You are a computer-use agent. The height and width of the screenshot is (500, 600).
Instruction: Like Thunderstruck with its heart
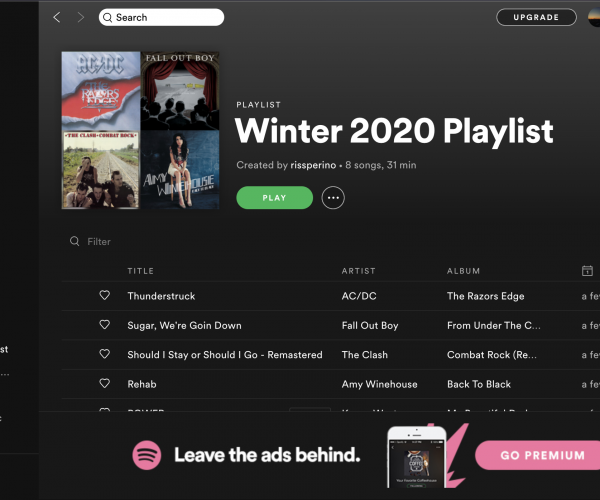tap(104, 295)
